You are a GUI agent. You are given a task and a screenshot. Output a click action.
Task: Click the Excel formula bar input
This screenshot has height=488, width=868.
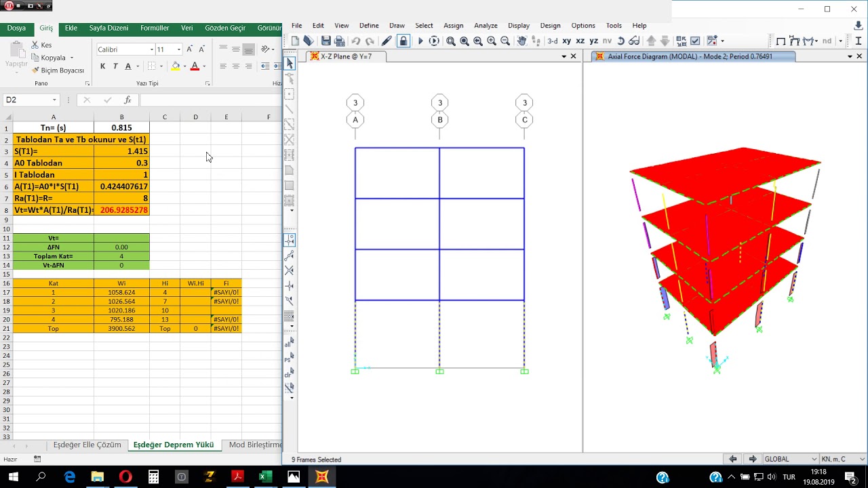pos(210,100)
